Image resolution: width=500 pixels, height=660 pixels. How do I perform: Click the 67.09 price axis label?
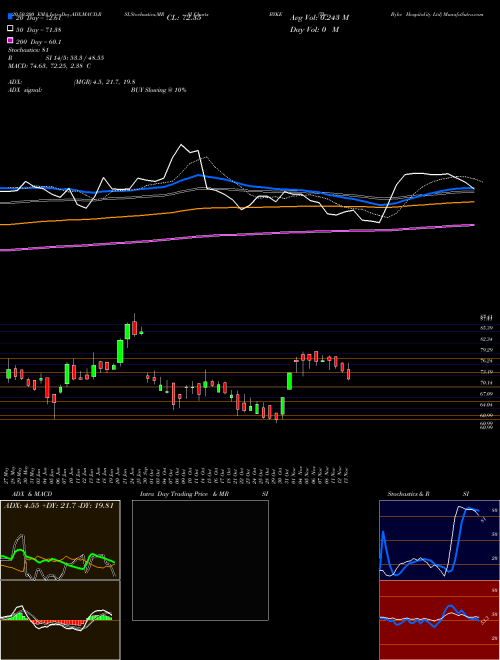[x=486, y=394]
